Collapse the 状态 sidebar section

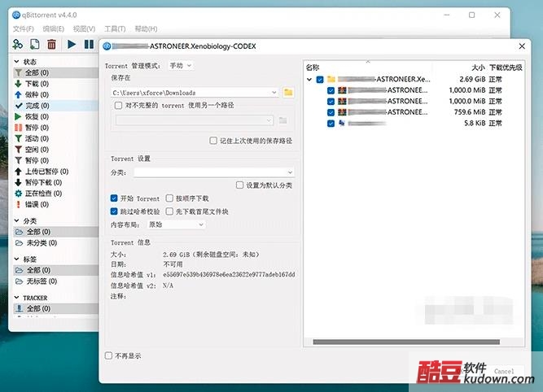pyautogui.click(x=16, y=61)
